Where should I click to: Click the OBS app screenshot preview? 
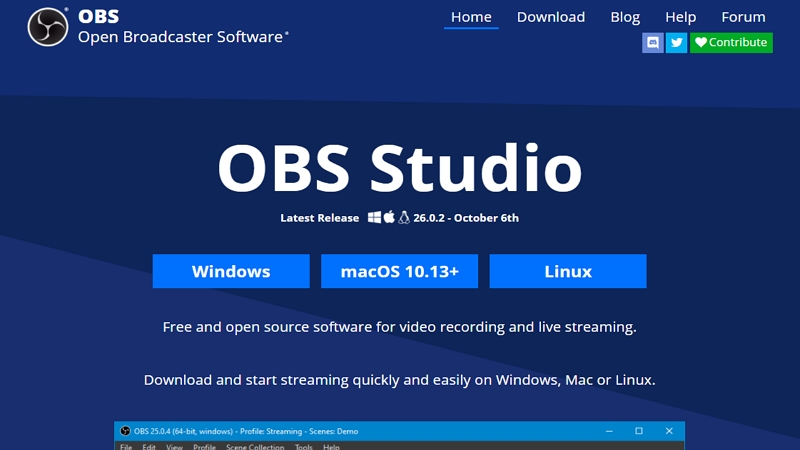pos(400,440)
